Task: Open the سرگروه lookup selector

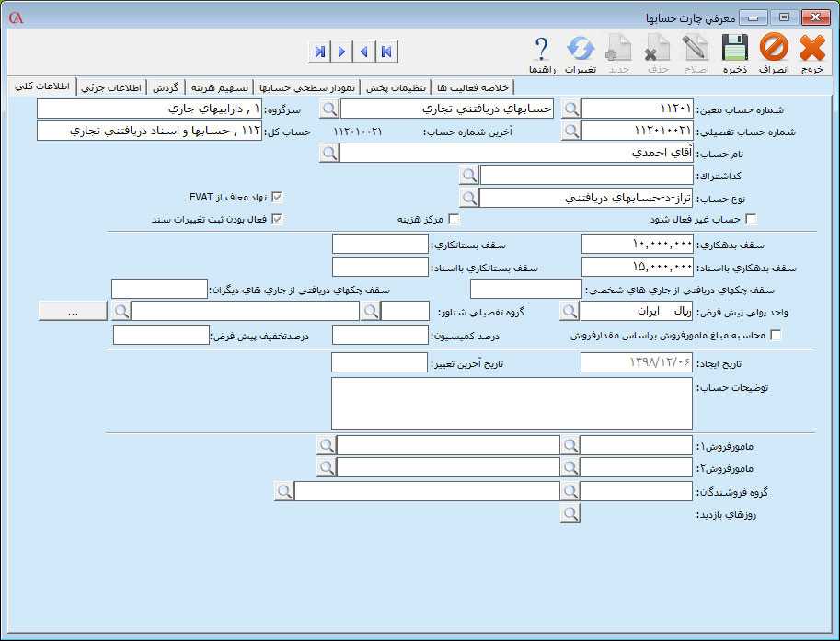Action: click(329, 108)
